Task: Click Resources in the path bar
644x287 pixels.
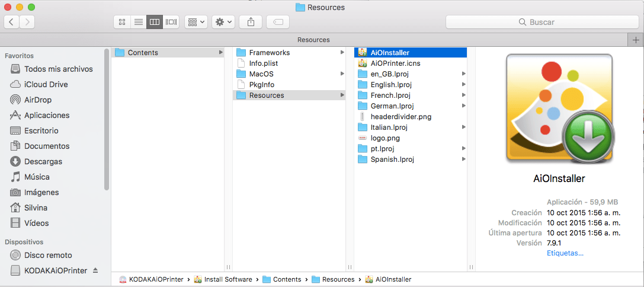Action: tap(333, 280)
